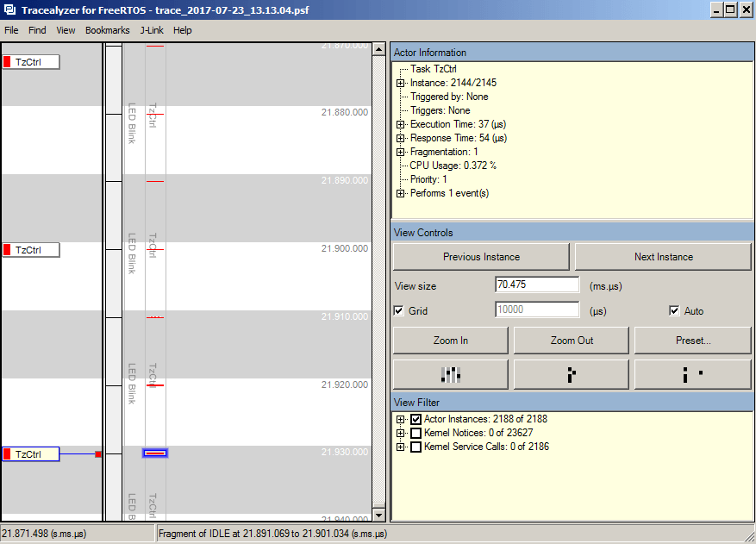Click the 21.880.000 time label

point(344,112)
